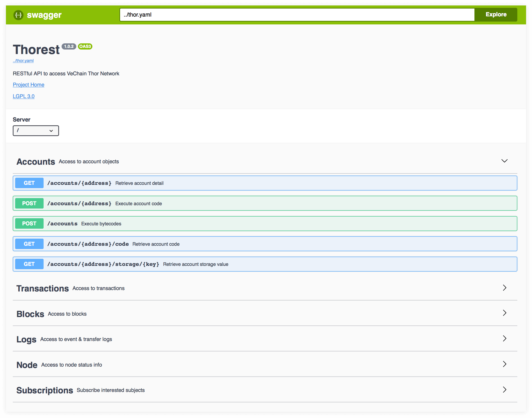Expand the Logs section chevron
The width and height of the screenshot is (532, 418).
pos(504,338)
